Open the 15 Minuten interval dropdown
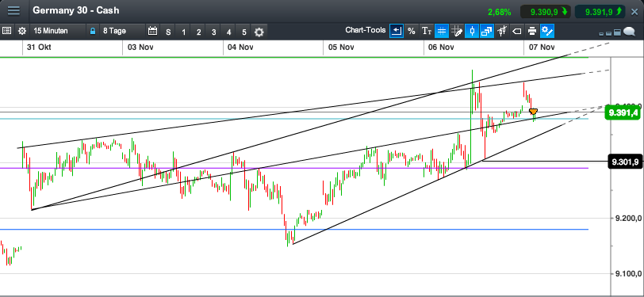Image resolution: width=644 pixels, height=297 pixels. click(x=51, y=31)
